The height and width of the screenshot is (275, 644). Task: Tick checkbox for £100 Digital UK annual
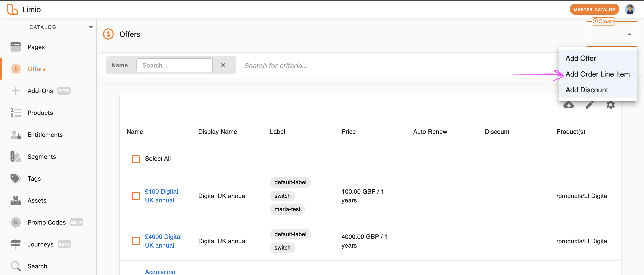pyautogui.click(x=136, y=196)
